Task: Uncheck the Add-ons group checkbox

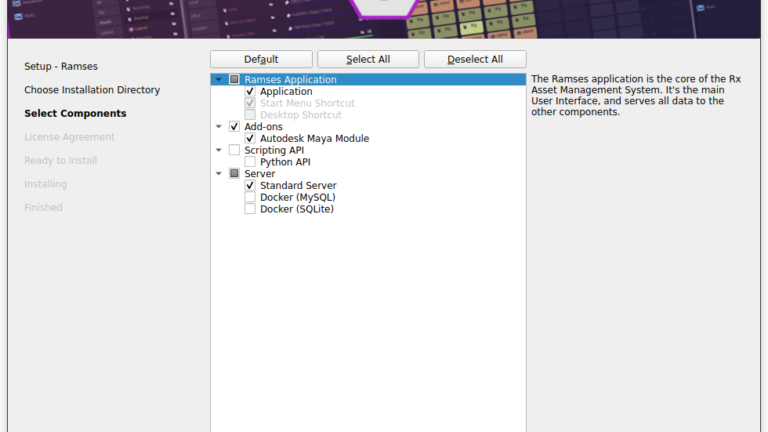Action: click(x=234, y=127)
